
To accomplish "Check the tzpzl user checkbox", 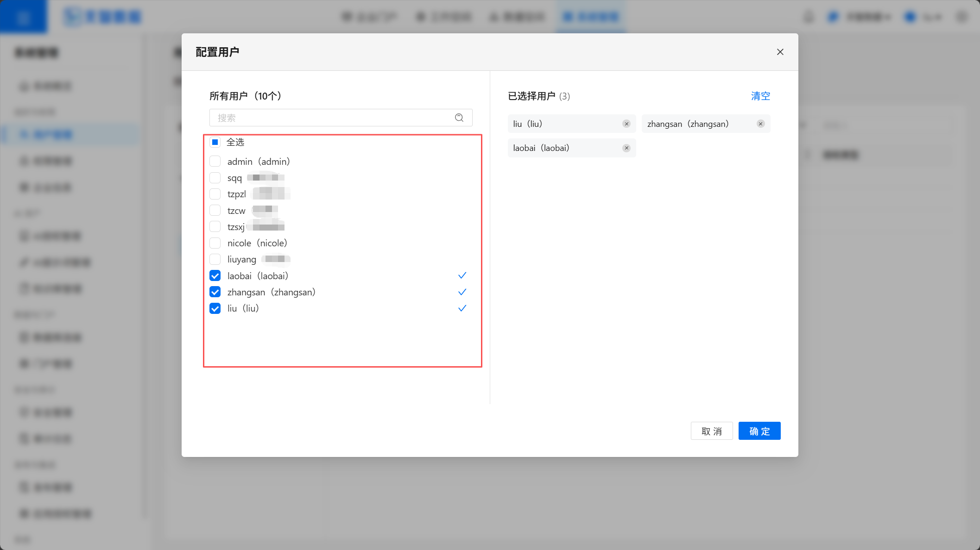I will 215,194.
